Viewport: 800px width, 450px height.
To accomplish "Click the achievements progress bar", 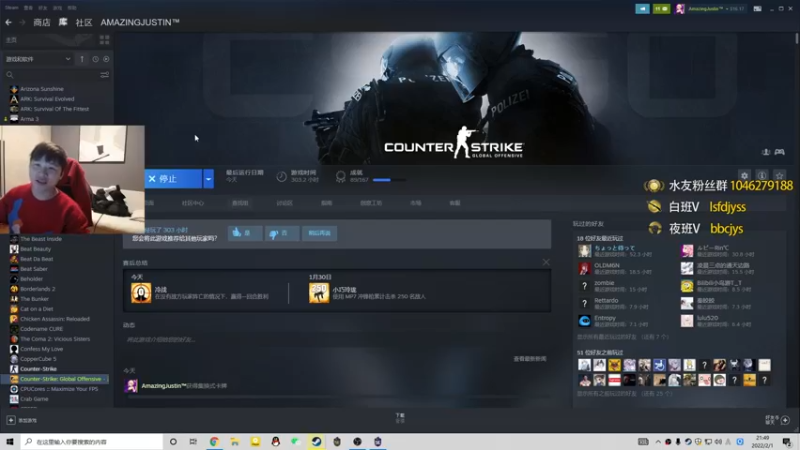I will point(389,180).
